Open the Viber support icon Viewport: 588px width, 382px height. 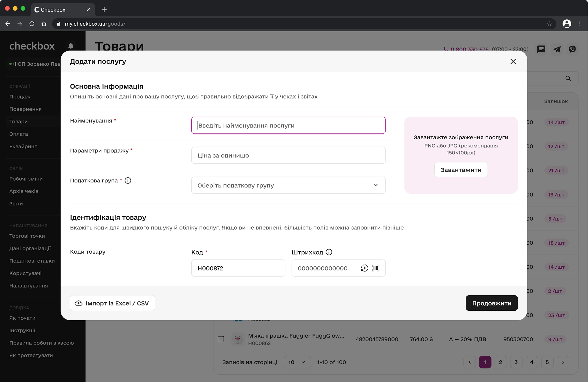[x=572, y=49]
